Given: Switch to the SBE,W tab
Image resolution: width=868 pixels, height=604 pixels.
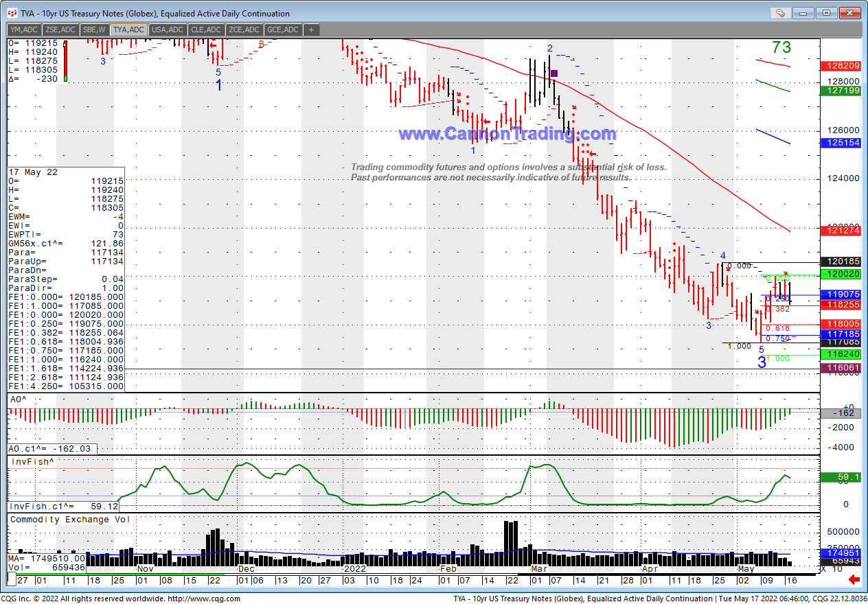Looking at the screenshot, I should coord(94,30).
